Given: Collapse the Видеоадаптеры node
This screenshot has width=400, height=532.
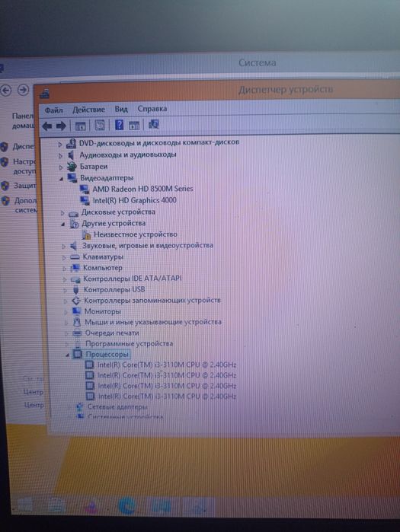Looking at the screenshot, I should (62, 179).
